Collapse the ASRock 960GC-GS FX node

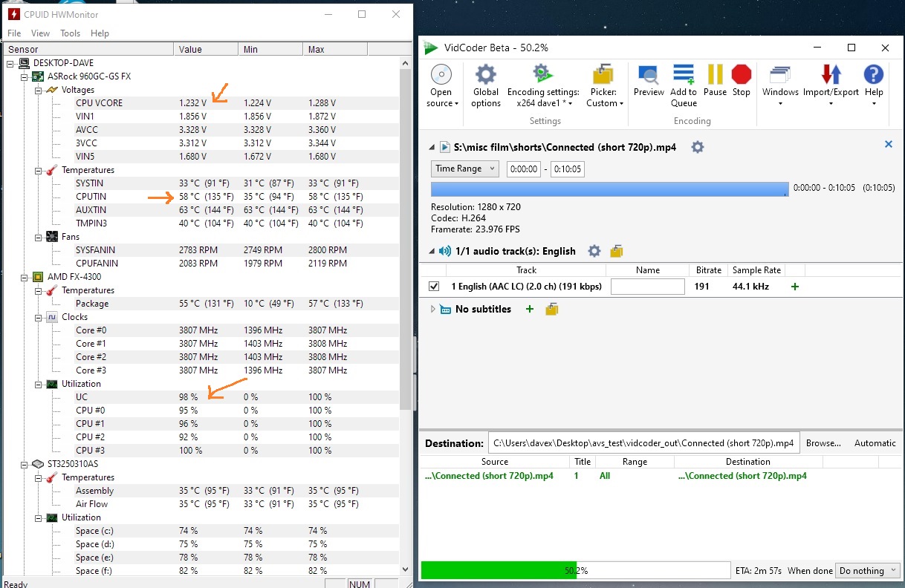[x=25, y=76]
